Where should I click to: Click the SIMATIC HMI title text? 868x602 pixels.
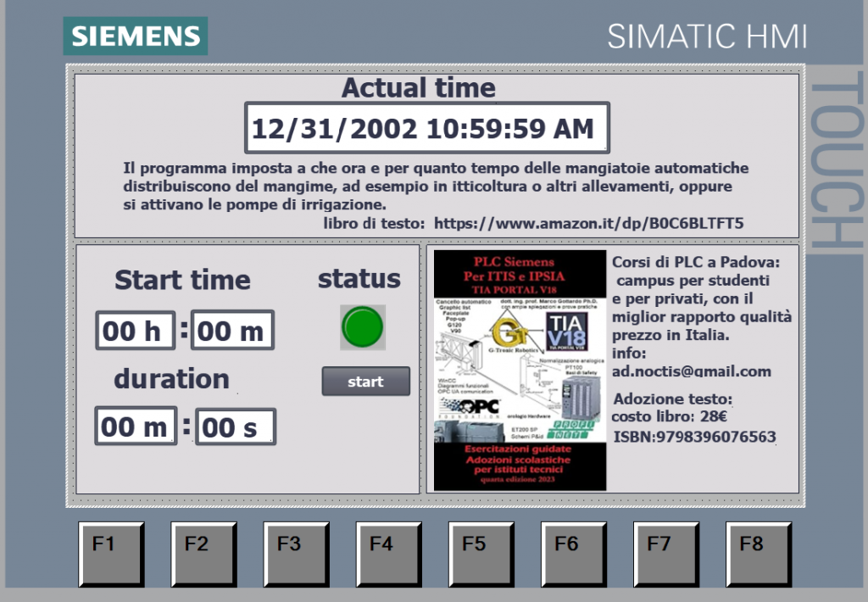(x=707, y=36)
